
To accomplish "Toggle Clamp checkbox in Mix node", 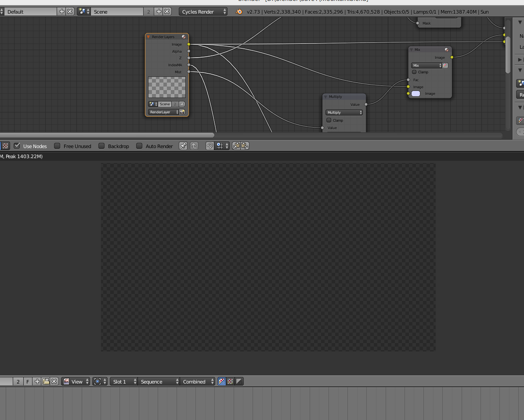I will click(x=414, y=72).
